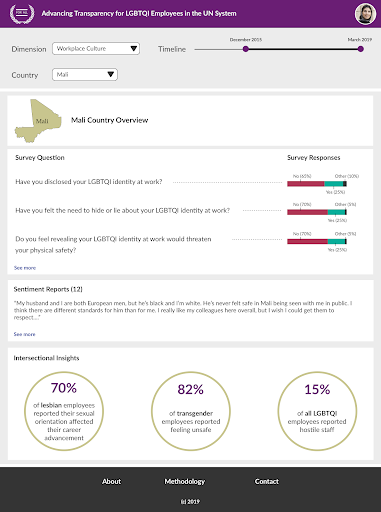This screenshot has width=381, height=512.
Task: Open the About footer link
Action: tap(111, 481)
